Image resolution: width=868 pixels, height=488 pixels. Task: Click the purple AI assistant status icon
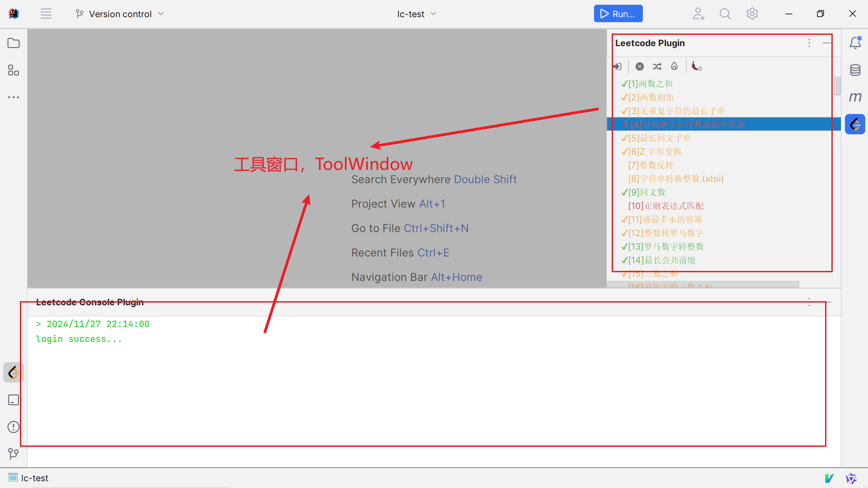click(x=851, y=478)
